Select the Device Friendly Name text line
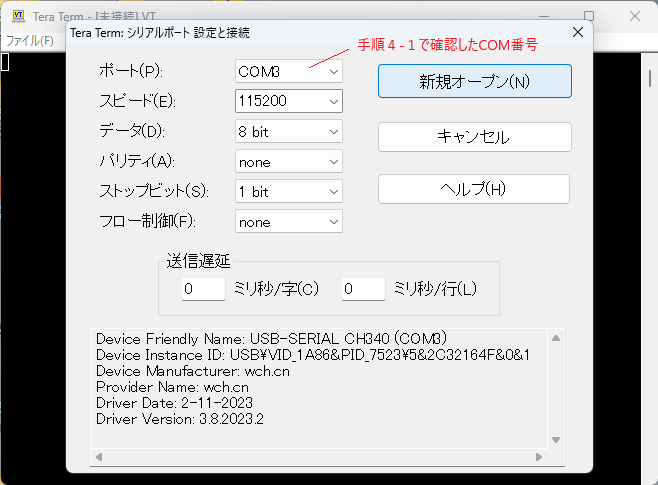 tap(272, 339)
